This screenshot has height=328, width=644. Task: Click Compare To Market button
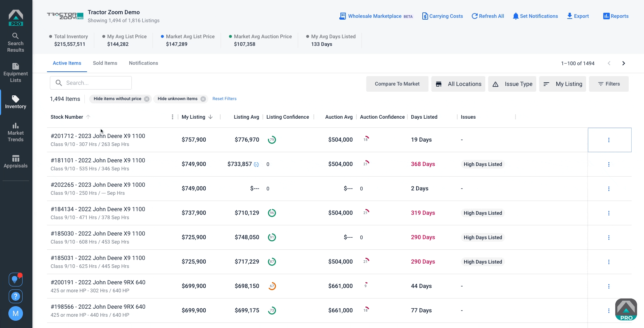[397, 84]
